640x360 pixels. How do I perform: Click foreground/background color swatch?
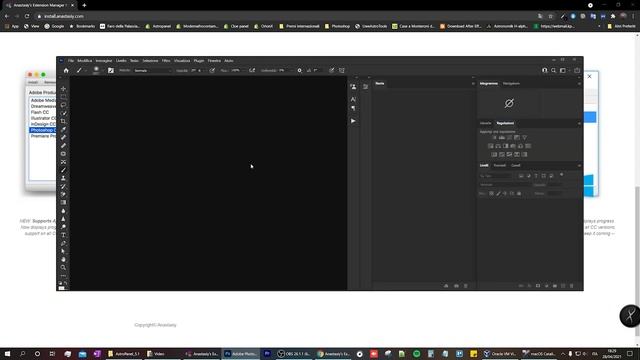click(62, 288)
